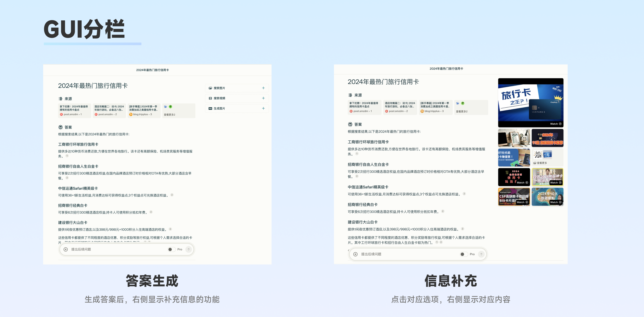Viewport: 644px width, 317px height.
Task: In right panel, open 查看更多2 sources
Action: (x=471, y=107)
